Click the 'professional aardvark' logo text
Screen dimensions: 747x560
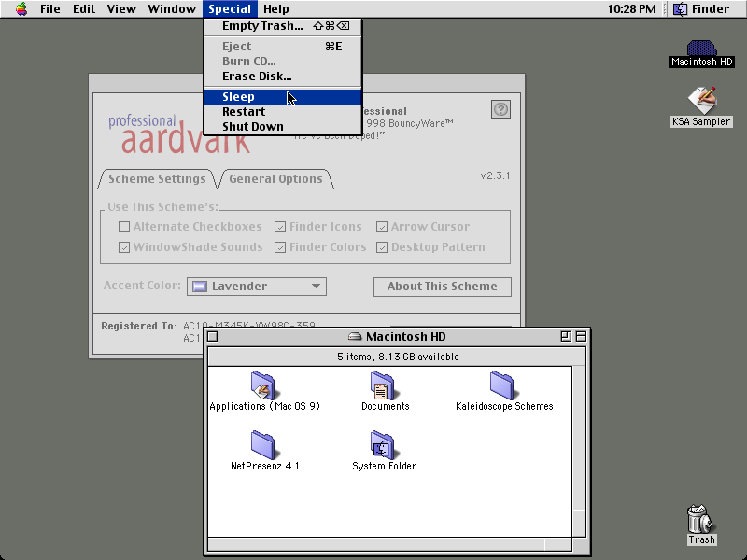click(x=179, y=133)
